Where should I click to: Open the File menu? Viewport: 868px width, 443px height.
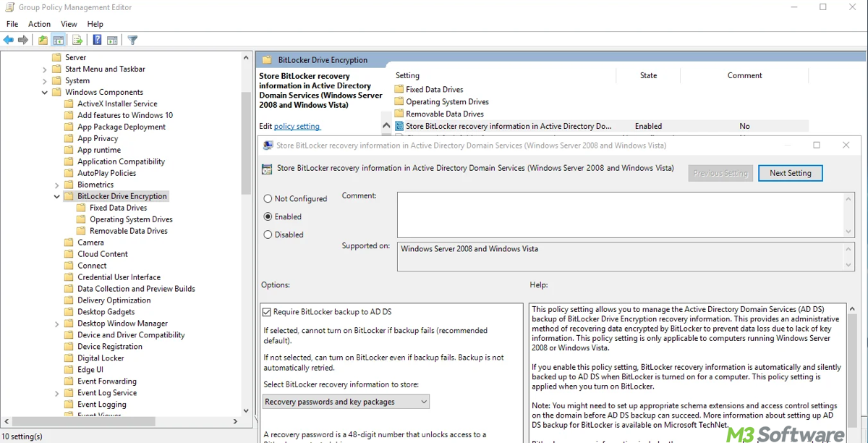[x=12, y=24]
